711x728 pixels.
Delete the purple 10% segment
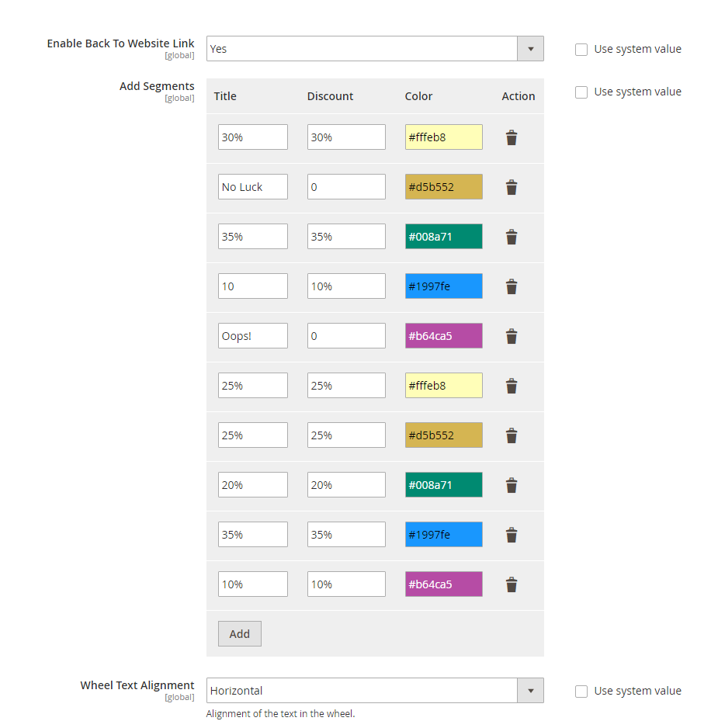(x=511, y=584)
